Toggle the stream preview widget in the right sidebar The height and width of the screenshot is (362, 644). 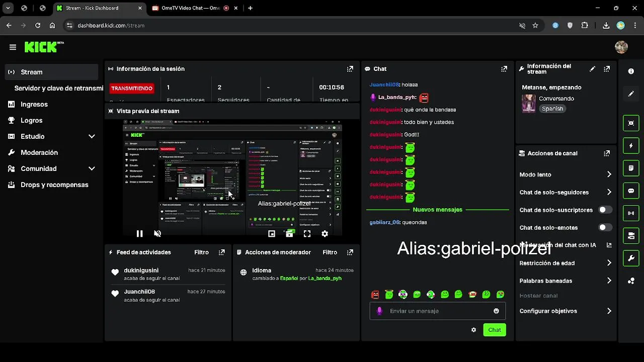coord(631,123)
